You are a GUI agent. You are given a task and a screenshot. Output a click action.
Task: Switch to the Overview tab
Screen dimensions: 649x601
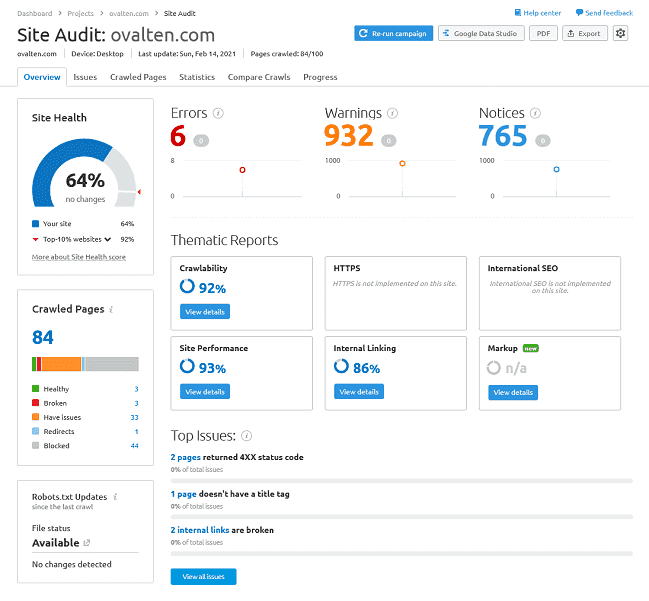point(42,77)
